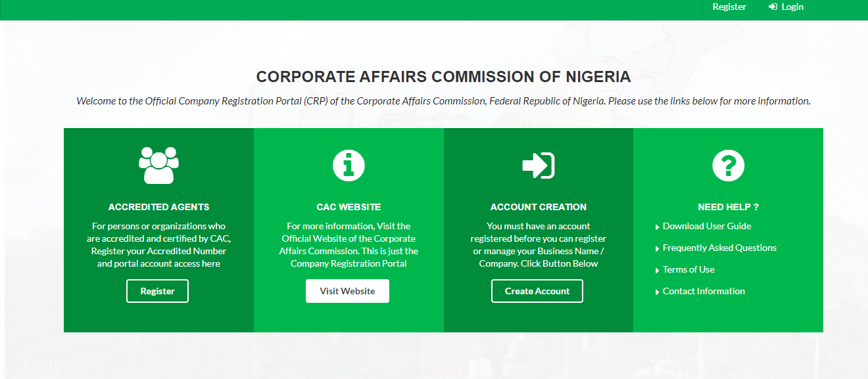868x379 pixels.
Task: Open Register in the top navigation bar
Action: 729,7
